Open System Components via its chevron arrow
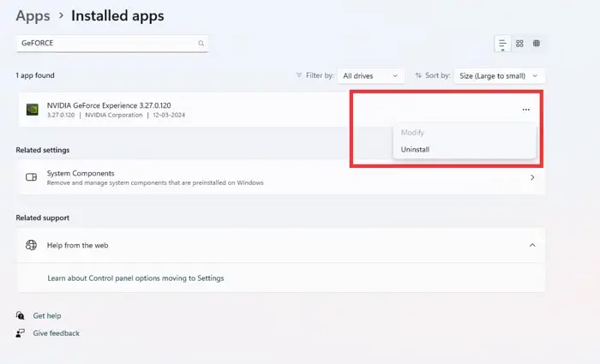600x364 pixels. 532,177
